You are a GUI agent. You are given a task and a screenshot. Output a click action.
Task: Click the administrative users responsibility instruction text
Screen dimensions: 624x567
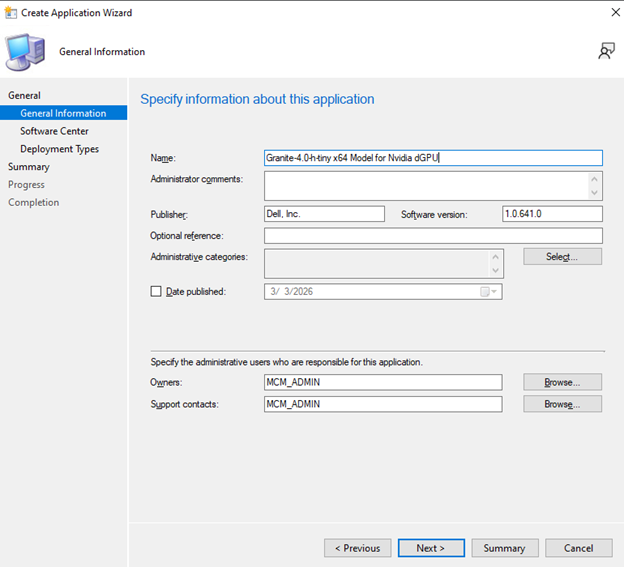pos(287,362)
